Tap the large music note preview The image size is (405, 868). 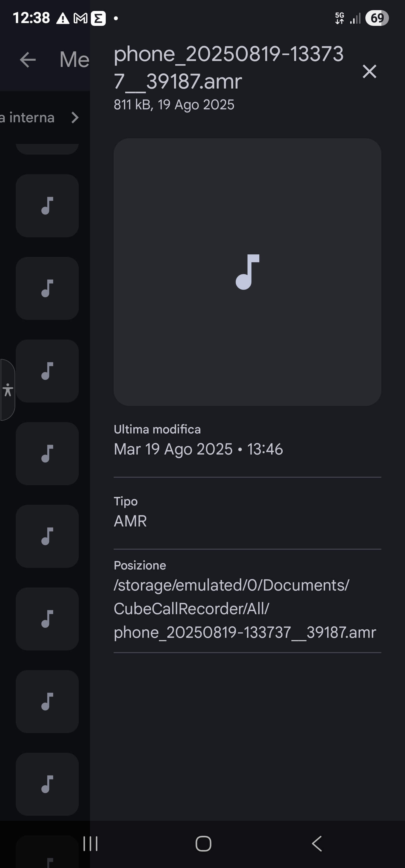pyautogui.click(x=247, y=272)
